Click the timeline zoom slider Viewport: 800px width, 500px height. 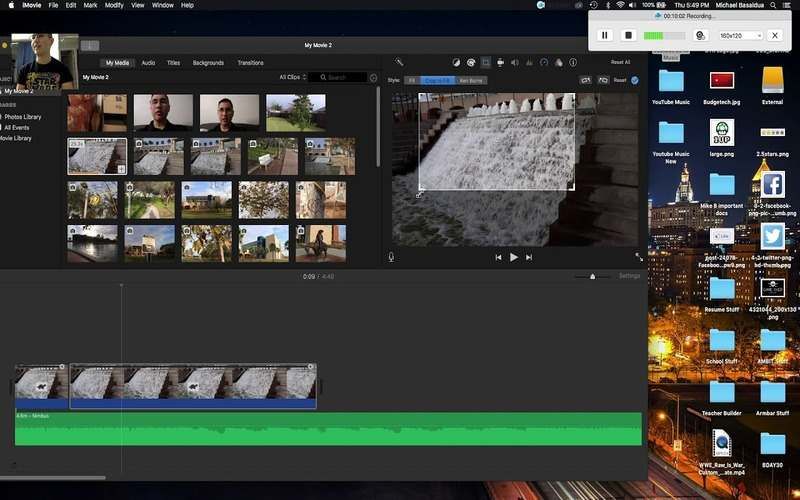[592, 276]
